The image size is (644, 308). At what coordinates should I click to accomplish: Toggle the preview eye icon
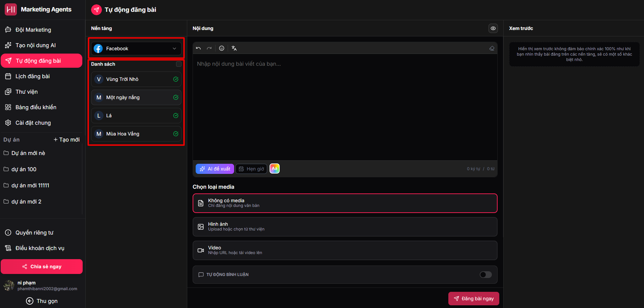[493, 28]
